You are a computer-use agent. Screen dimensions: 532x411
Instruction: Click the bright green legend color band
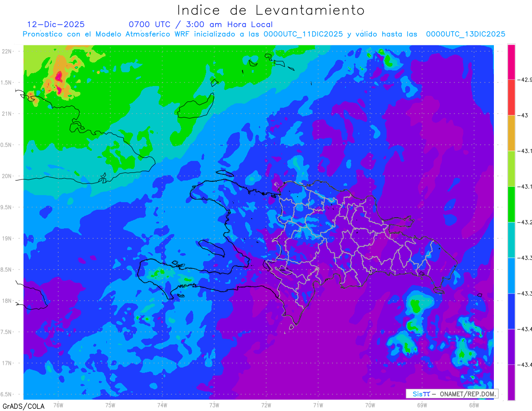(511, 204)
